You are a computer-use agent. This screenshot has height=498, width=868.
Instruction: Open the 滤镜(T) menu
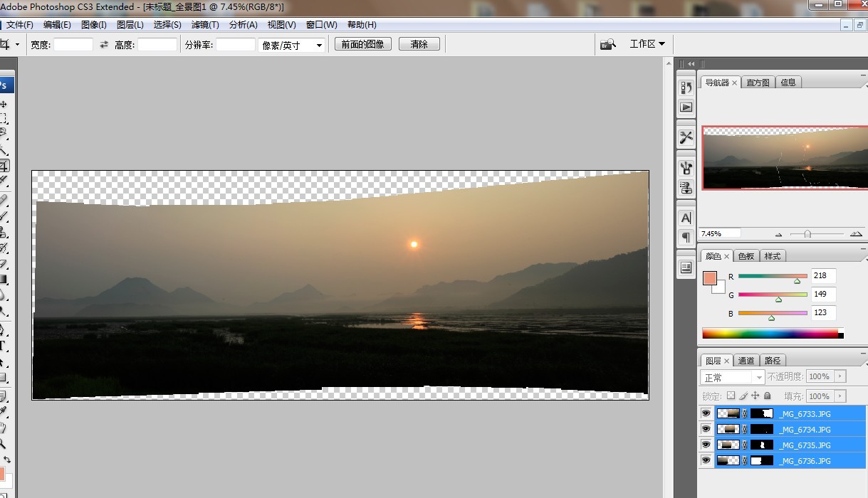205,25
